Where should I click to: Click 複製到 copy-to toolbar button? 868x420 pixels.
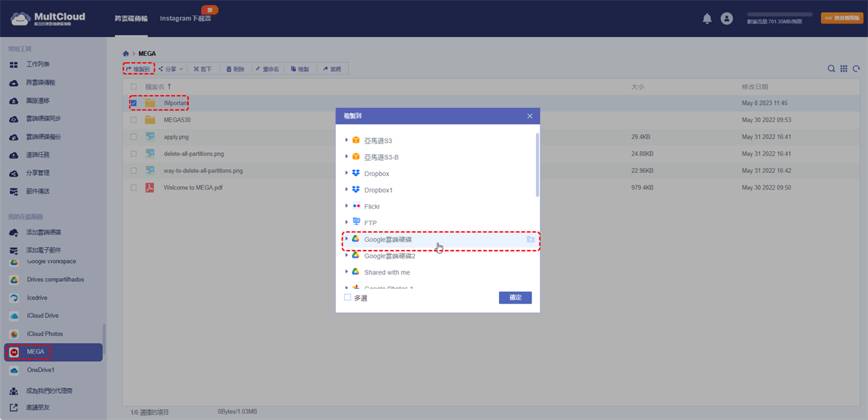138,69
